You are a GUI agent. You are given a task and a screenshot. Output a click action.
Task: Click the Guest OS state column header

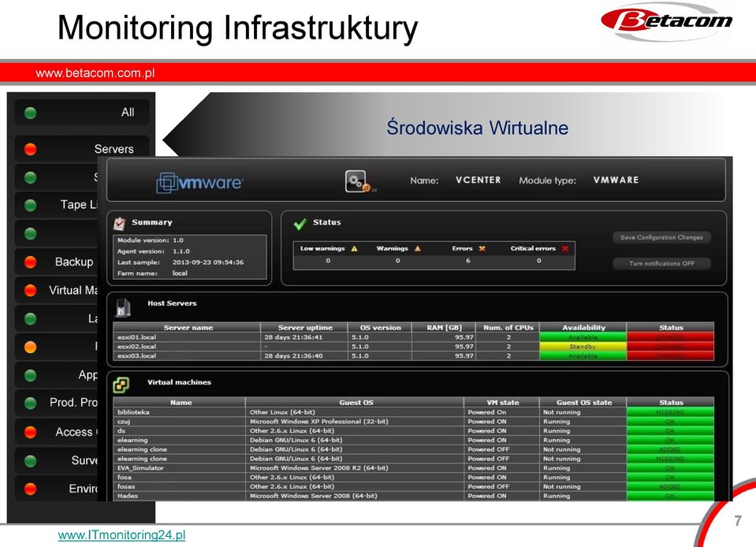[x=583, y=403]
